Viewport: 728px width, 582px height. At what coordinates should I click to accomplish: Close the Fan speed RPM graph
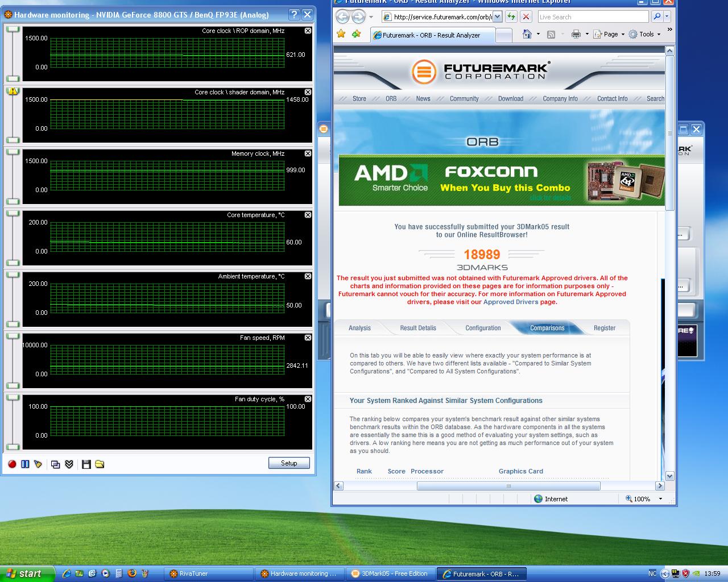point(308,338)
